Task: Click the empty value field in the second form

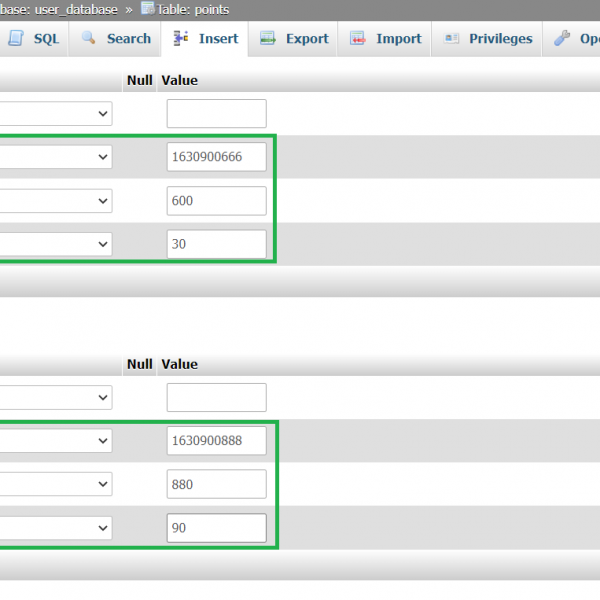Action: point(217,397)
